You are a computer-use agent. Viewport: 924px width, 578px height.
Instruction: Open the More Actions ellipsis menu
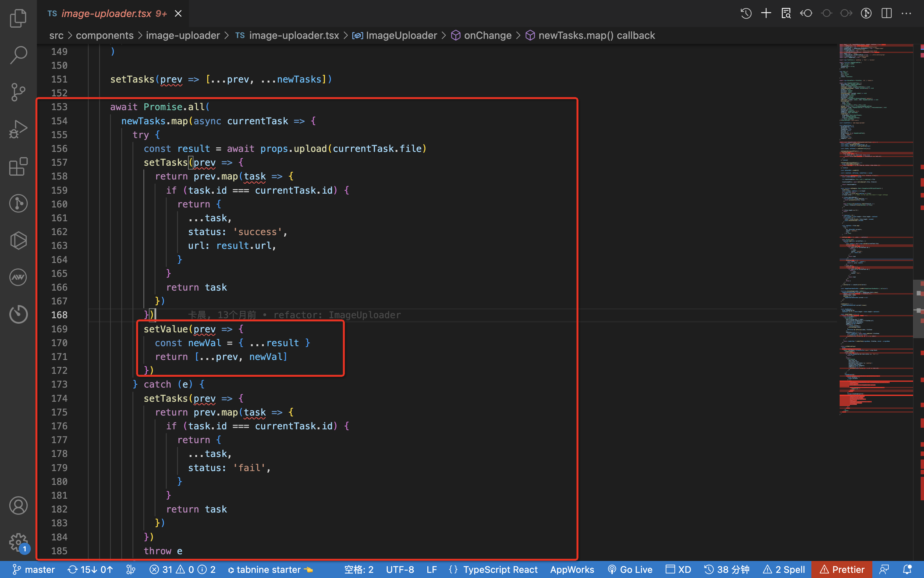pos(906,13)
